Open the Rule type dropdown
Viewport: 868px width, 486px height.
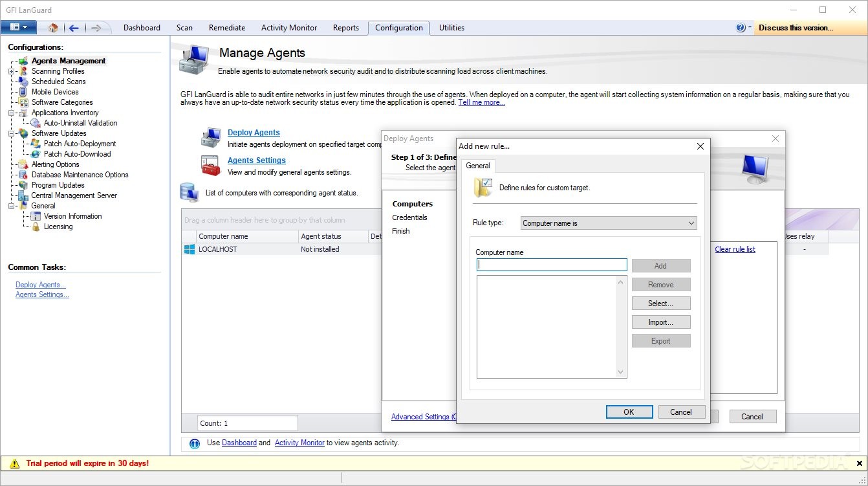(609, 223)
